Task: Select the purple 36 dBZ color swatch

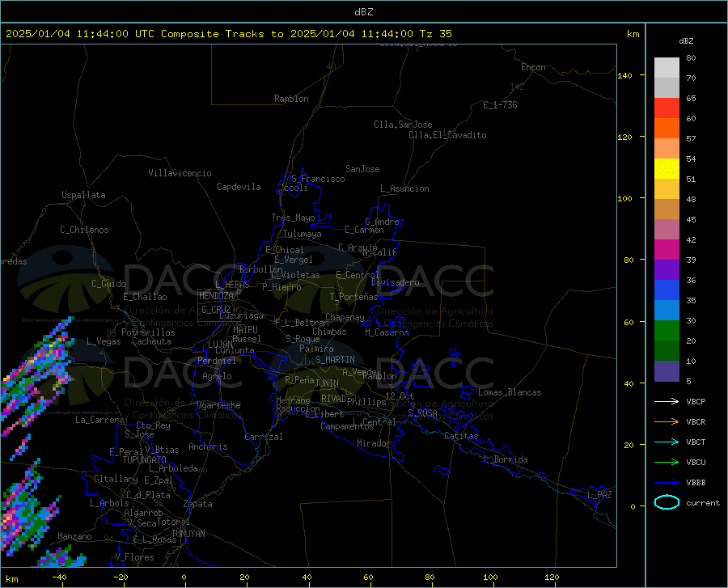Action: (667, 270)
